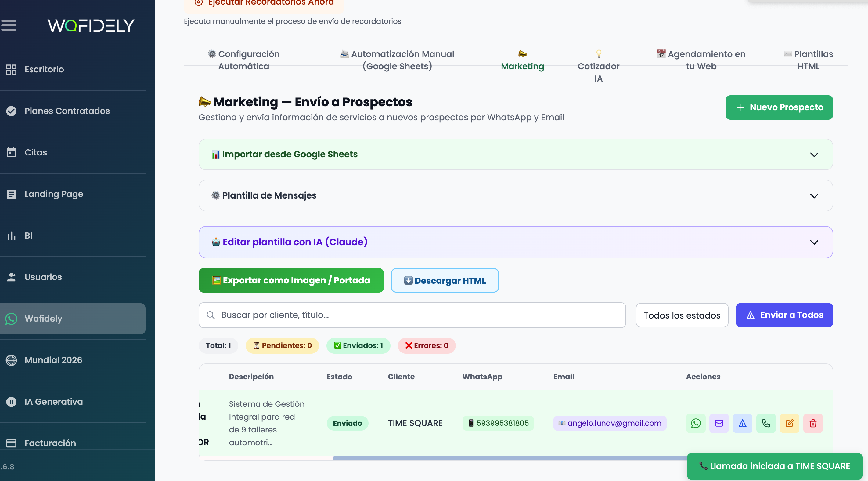Focus the Buscar por cliente search field
Image resolution: width=868 pixels, height=481 pixels.
point(412,315)
